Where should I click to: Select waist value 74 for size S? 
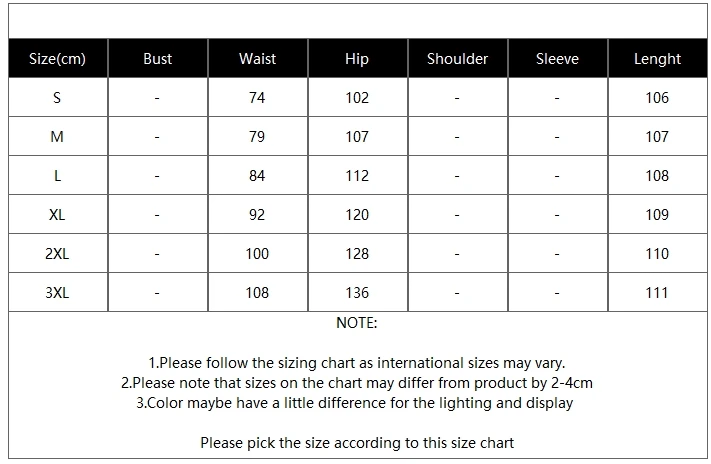tap(257, 98)
